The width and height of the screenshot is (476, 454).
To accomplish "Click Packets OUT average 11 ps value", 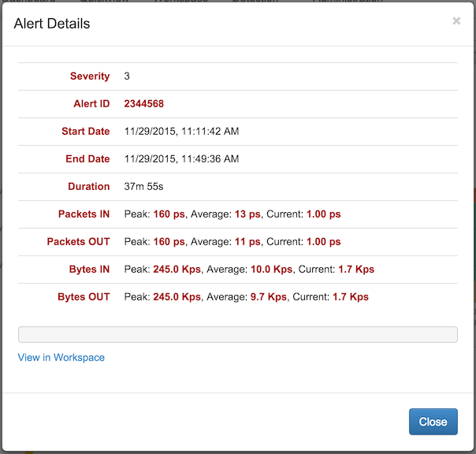I will pyautogui.click(x=247, y=242).
